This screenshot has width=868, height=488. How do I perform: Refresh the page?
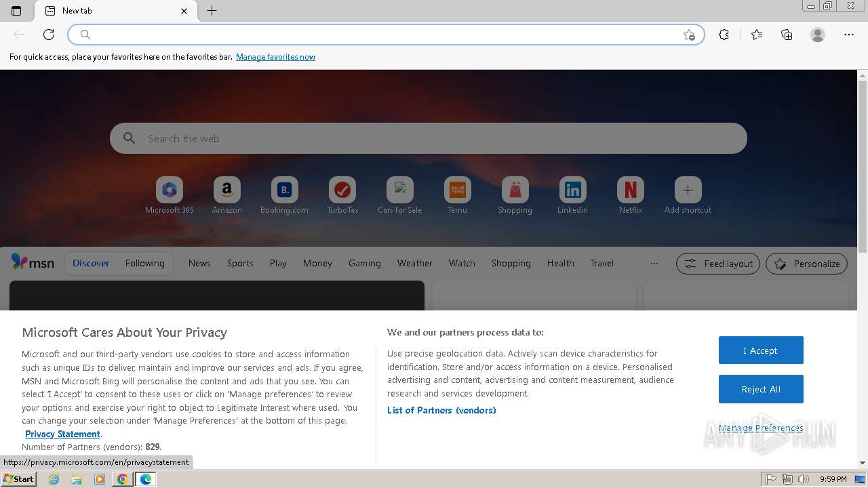[x=49, y=35]
